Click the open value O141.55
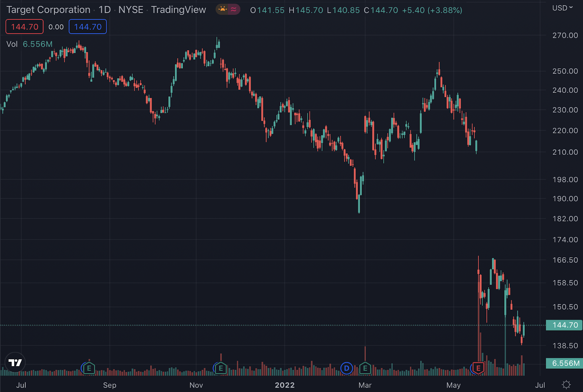 coord(267,10)
